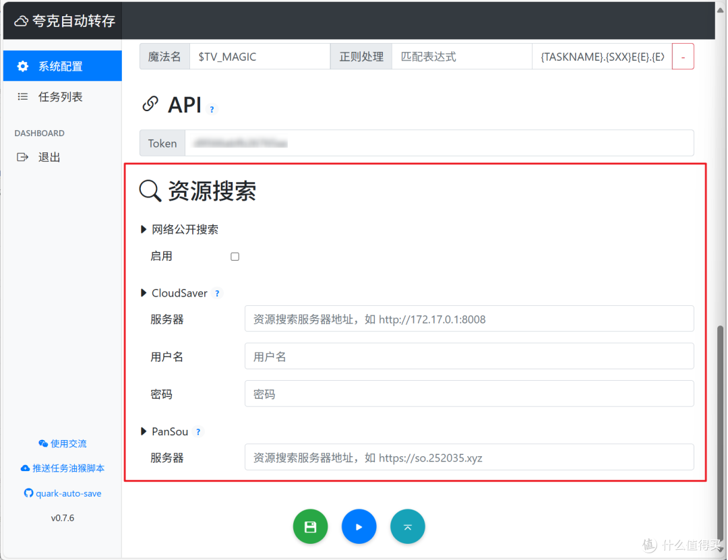The width and height of the screenshot is (728, 560).
Task: Click the v0.7.6 version text
Action: (62, 518)
